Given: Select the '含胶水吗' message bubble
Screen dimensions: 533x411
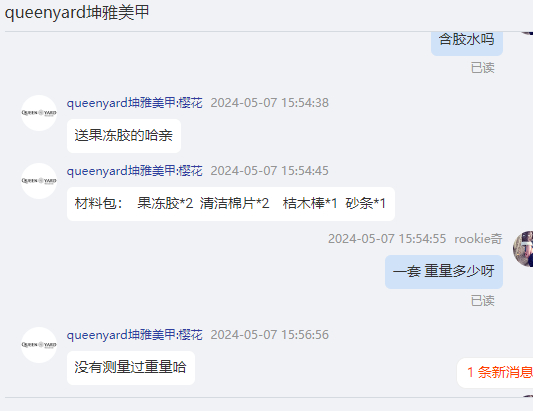Looking at the screenshot, I should click(x=467, y=42).
